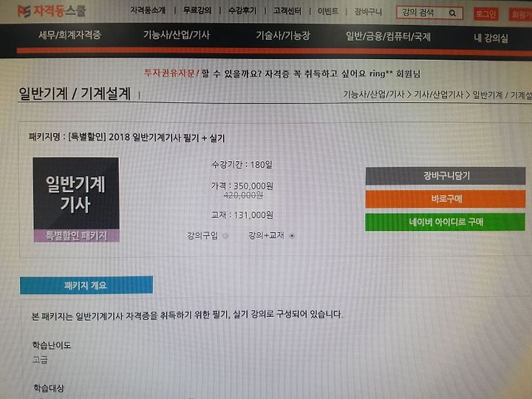Go to 내 강의실

(x=491, y=38)
